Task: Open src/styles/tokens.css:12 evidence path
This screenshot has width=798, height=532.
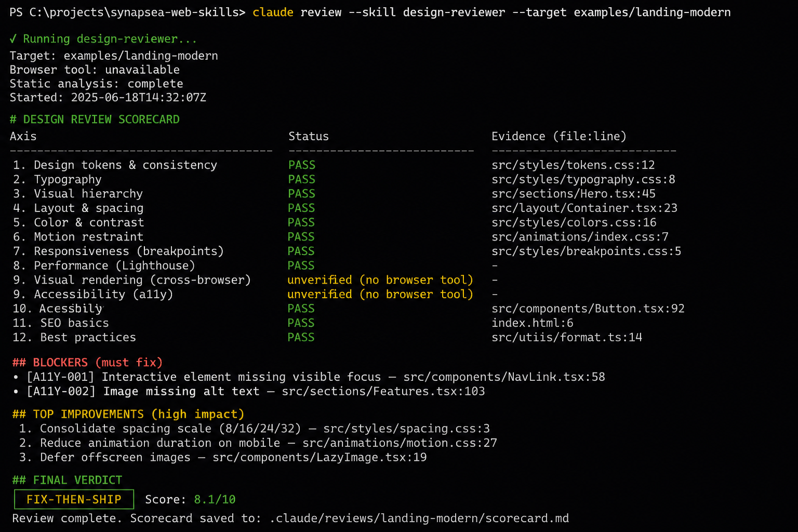Action: click(573, 165)
